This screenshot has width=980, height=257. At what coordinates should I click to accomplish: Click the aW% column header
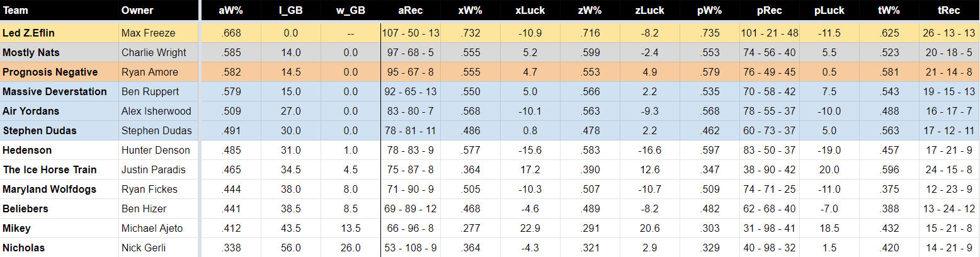(x=231, y=11)
